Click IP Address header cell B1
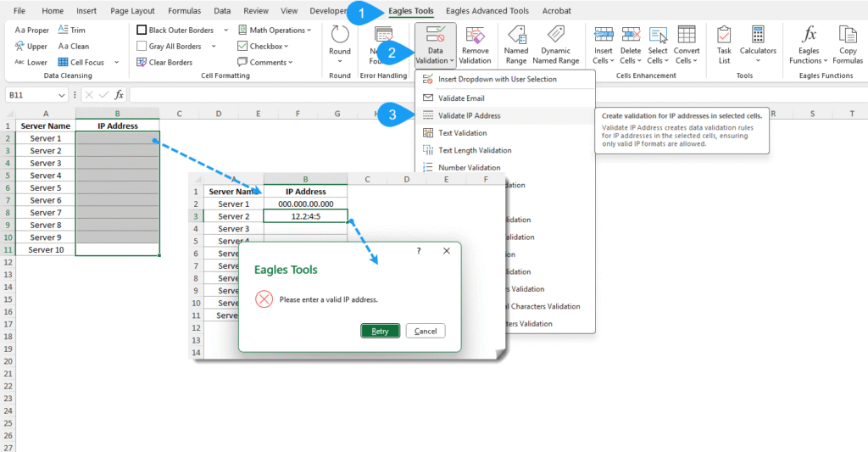Screen dimensions: 868x452 117,126
